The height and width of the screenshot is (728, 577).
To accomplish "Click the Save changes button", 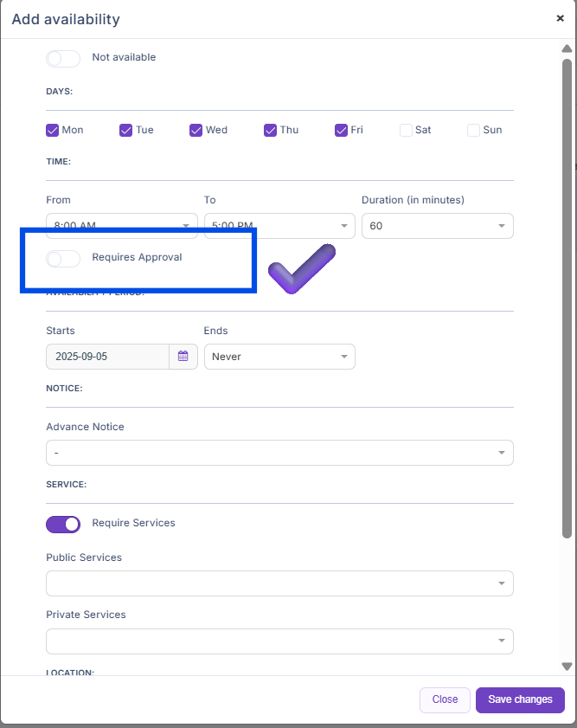I will click(x=520, y=699).
